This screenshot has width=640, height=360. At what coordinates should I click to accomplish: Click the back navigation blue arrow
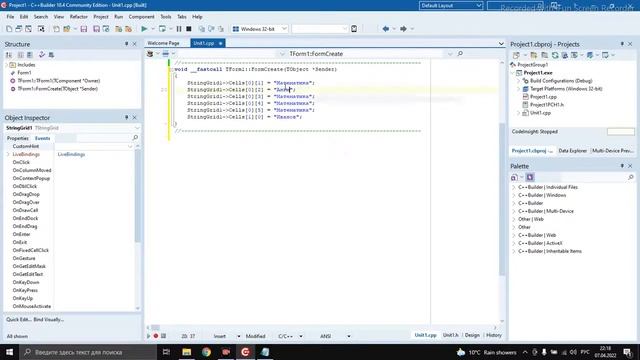pos(385,29)
